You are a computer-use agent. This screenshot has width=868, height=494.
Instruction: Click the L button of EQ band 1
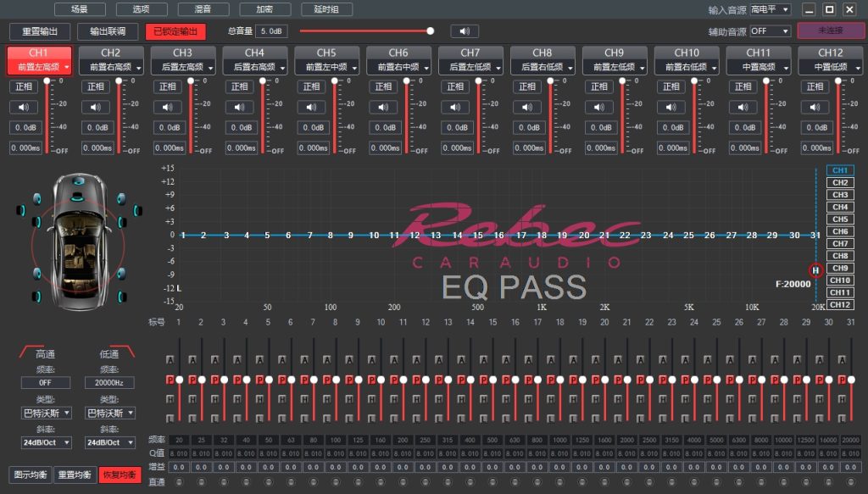170,419
